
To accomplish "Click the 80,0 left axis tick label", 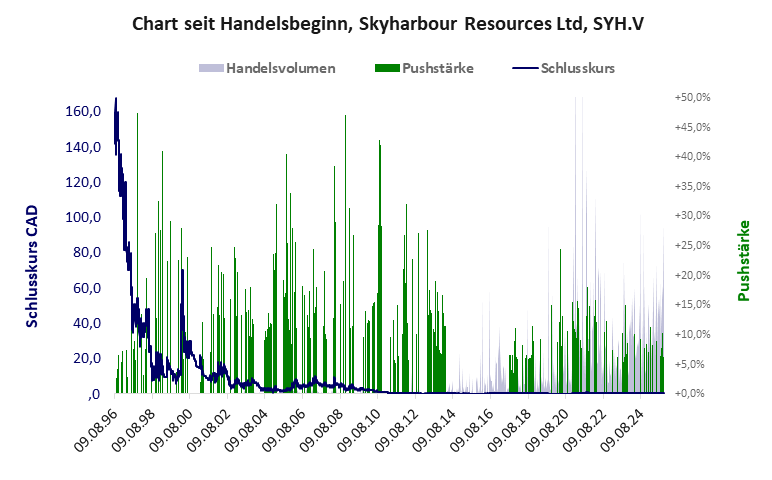I will pos(85,252).
